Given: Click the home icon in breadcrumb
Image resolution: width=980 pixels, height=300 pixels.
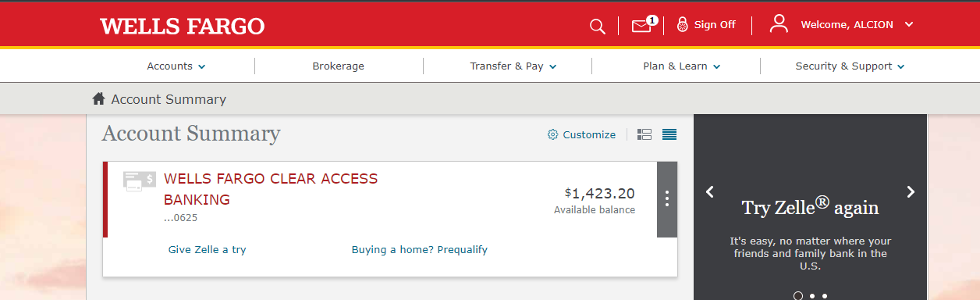Looking at the screenshot, I should (x=98, y=98).
